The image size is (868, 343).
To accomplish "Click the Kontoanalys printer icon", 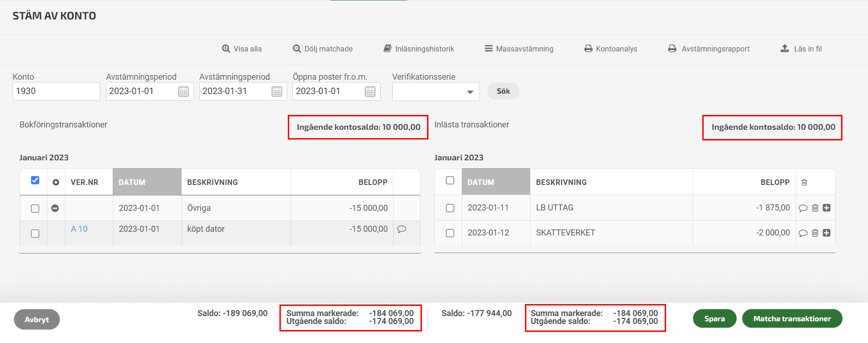I will click(588, 49).
